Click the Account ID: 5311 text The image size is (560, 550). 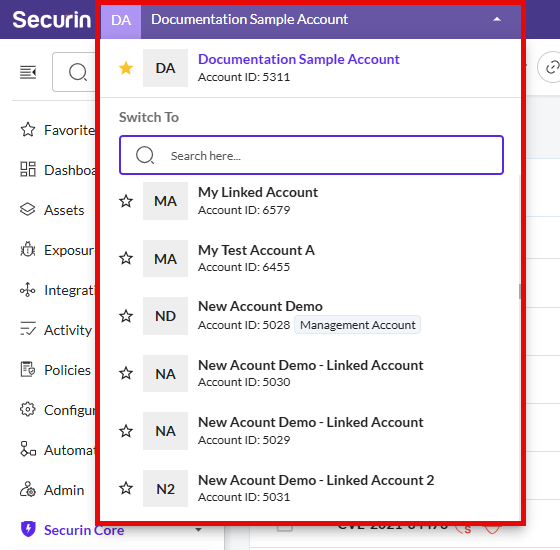(x=244, y=77)
